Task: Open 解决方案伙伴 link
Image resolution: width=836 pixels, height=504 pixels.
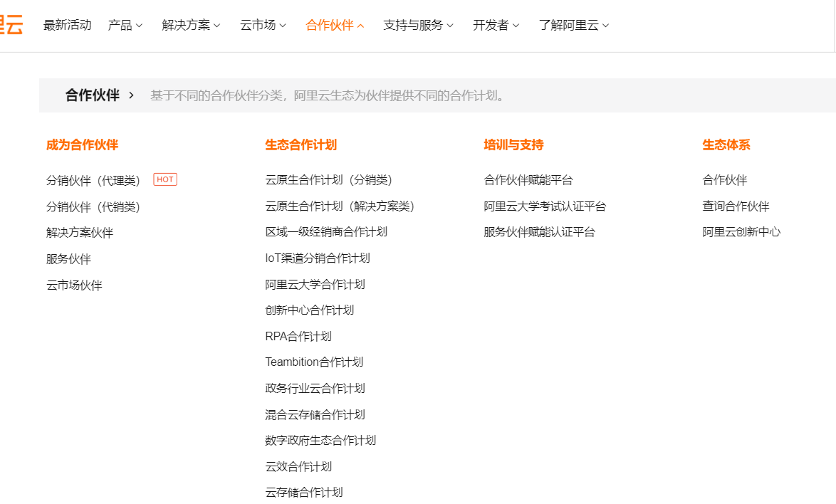Action: pos(80,232)
